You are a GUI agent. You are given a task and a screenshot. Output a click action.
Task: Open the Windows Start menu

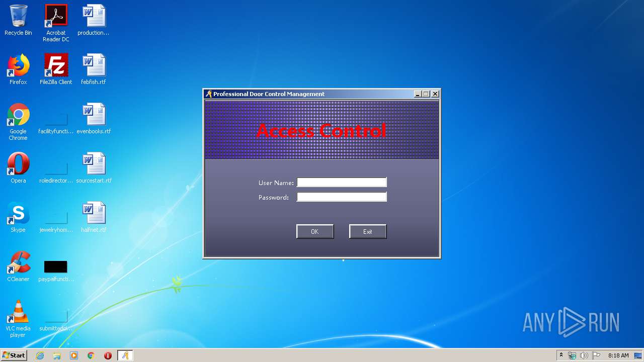point(14,355)
